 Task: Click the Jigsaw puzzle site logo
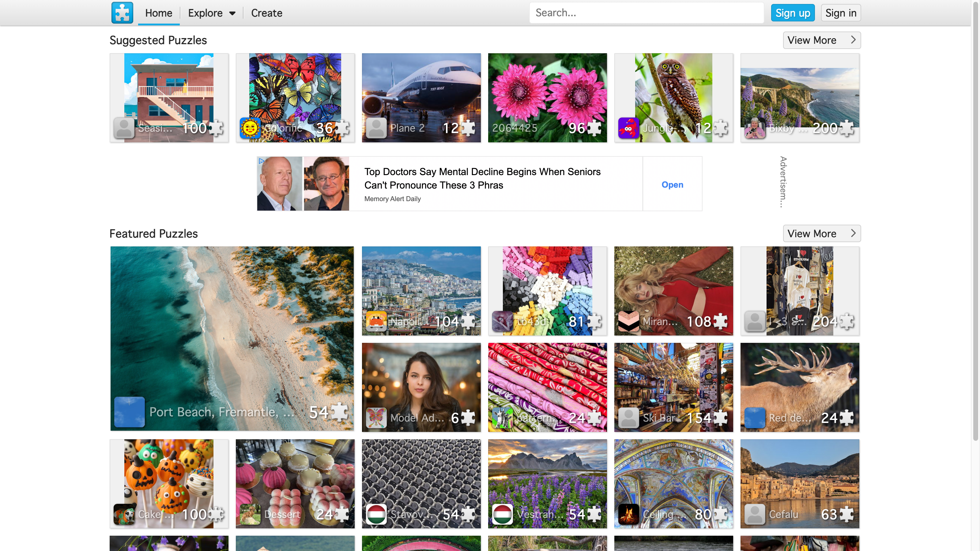coord(122,13)
